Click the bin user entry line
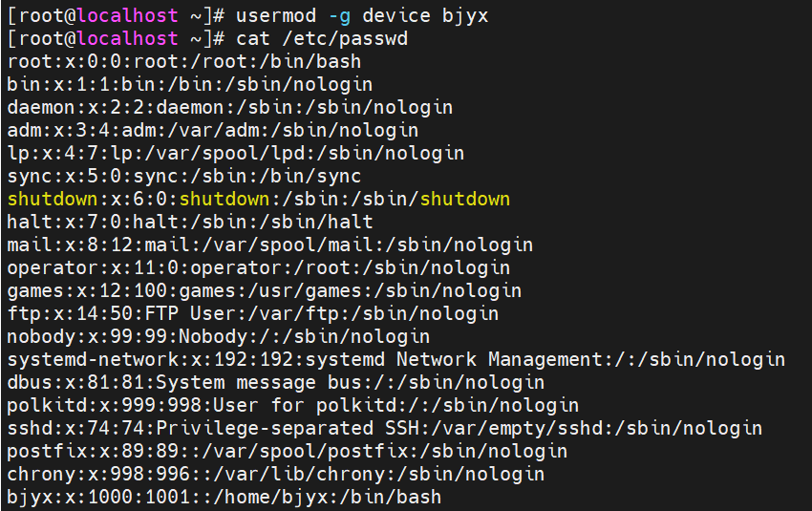 189,84
